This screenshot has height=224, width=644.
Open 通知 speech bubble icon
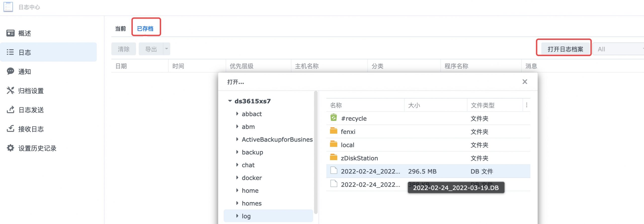click(10, 71)
